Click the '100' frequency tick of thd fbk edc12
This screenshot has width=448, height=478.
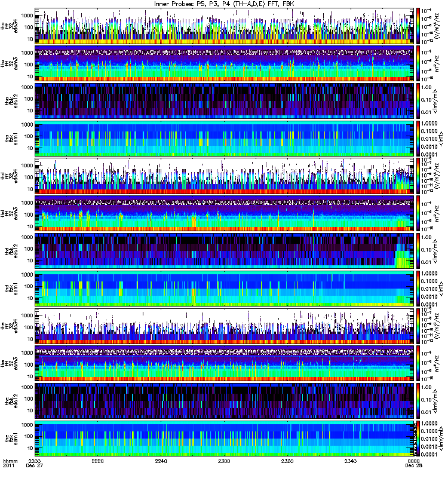click(x=29, y=249)
